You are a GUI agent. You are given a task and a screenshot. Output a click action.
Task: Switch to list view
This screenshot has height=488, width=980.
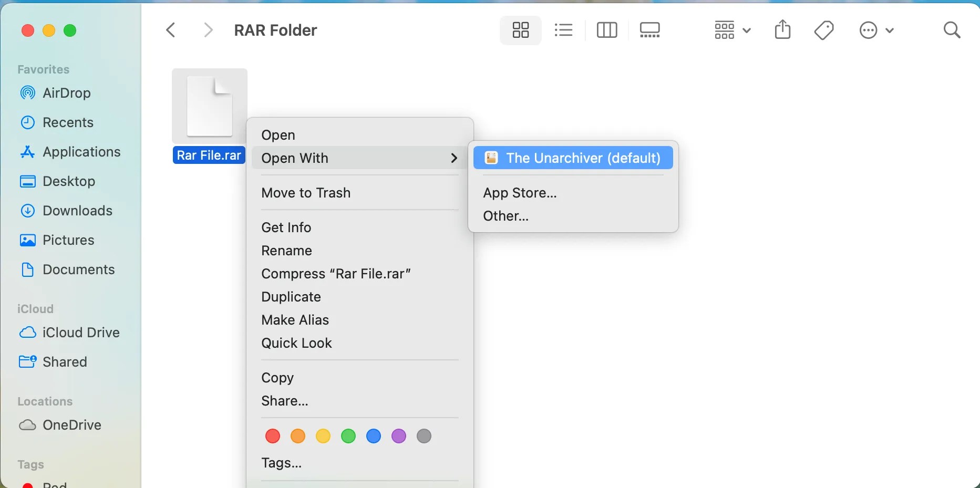click(x=563, y=30)
